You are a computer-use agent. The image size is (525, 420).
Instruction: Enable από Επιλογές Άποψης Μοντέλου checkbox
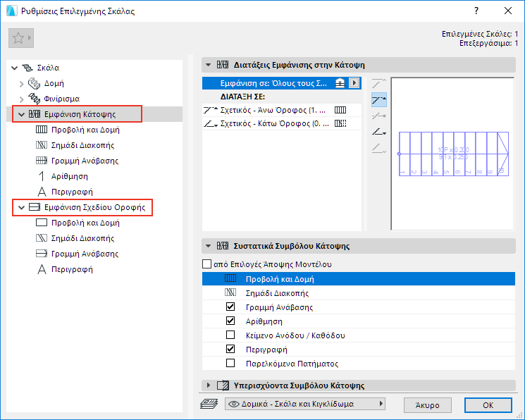[x=207, y=264]
